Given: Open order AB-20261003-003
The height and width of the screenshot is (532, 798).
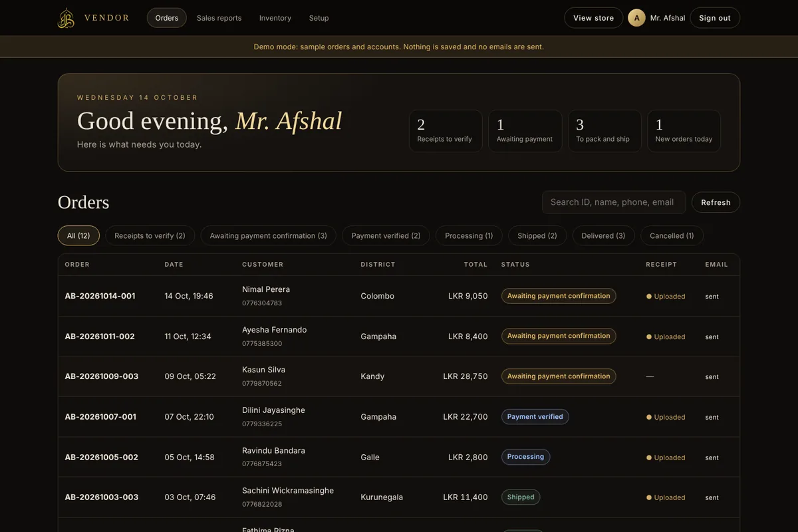Looking at the screenshot, I should [102, 497].
